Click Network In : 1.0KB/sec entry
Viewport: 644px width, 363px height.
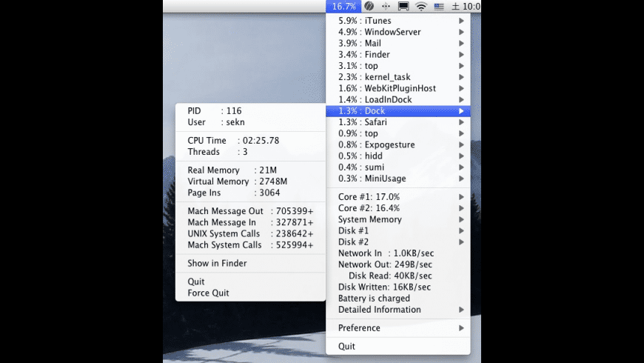coord(398,253)
